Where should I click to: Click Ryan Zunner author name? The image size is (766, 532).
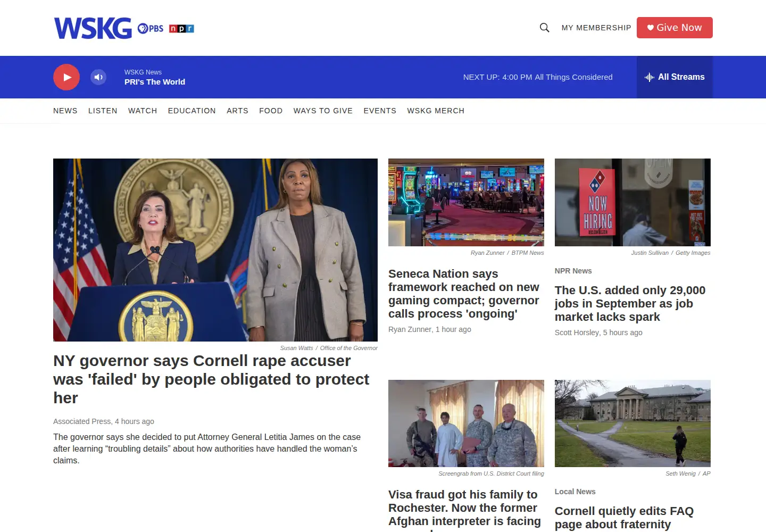coord(410,329)
